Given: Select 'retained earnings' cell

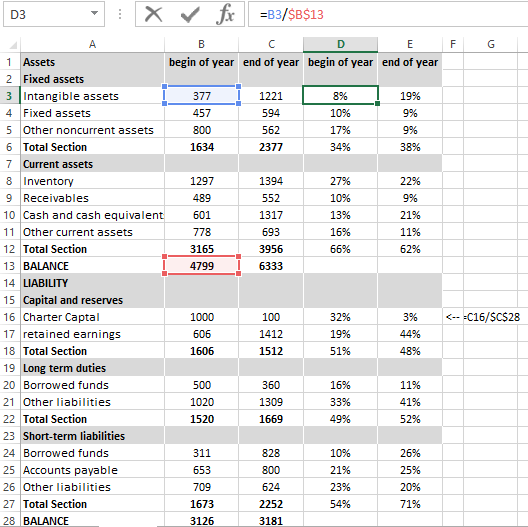Looking at the screenshot, I should point(93,334).
